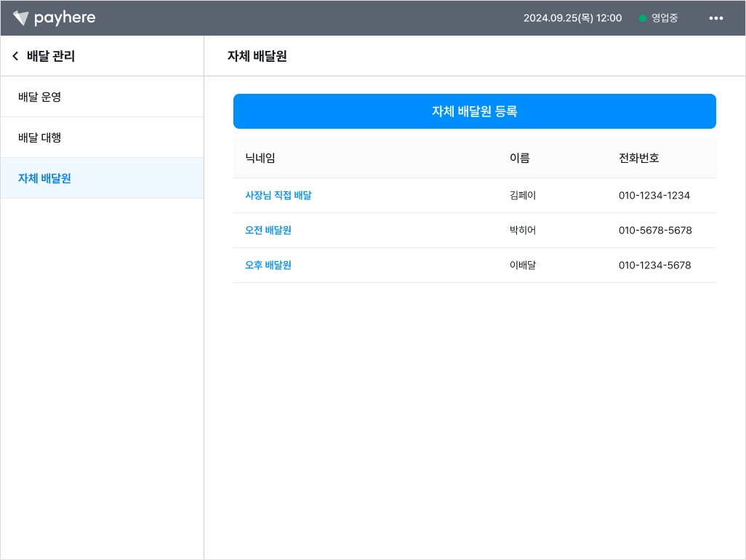This screenshot has width=746, height=560.
Task: Open the 사장님 직접 배달 nickname link
Action: [278, 195]
